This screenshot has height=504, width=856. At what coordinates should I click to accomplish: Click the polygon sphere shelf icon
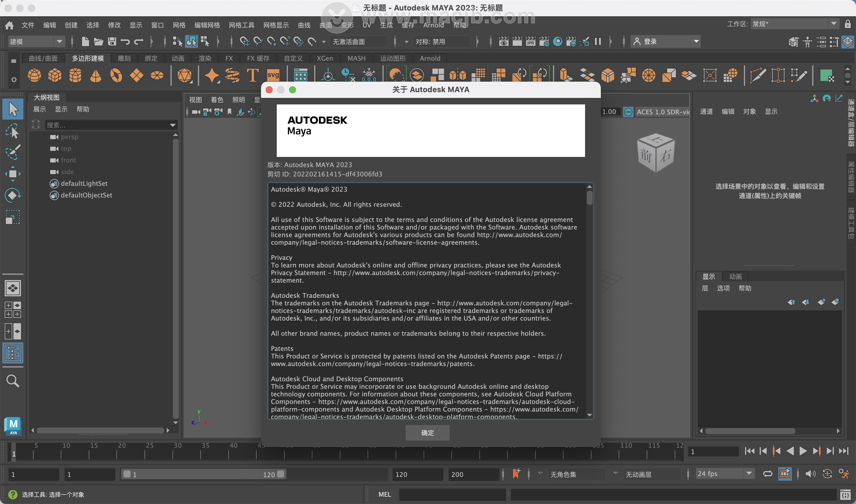[34, 76]
